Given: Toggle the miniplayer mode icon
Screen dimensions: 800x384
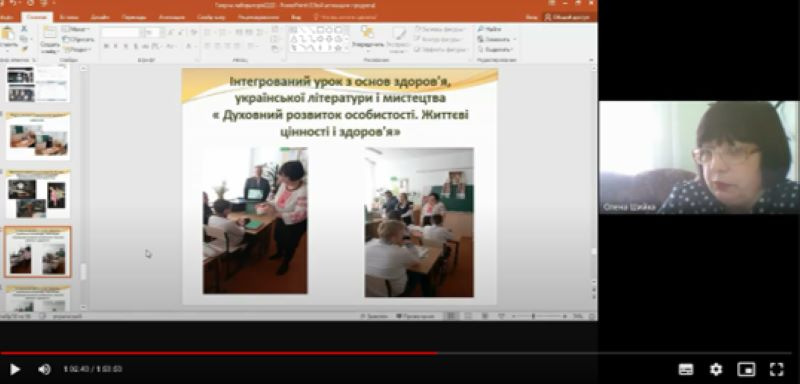Looking at the screenshot, I should pos(746,369).
